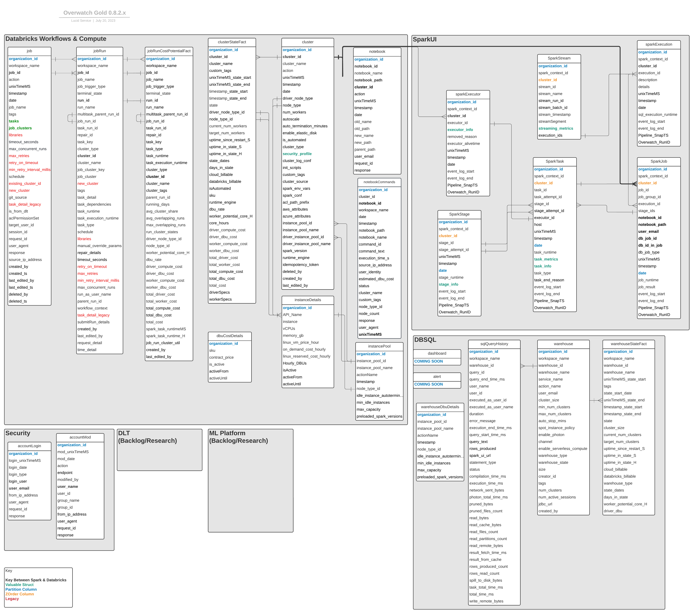The width and height of the screenshot is (690, 616).
Task: Select the dashboard table header
Action: coord(437,354)
